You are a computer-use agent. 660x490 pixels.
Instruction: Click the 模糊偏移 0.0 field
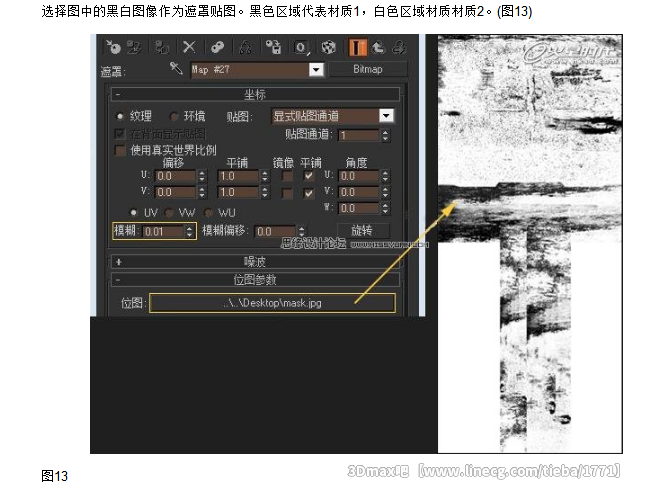[x=275, y=231]
